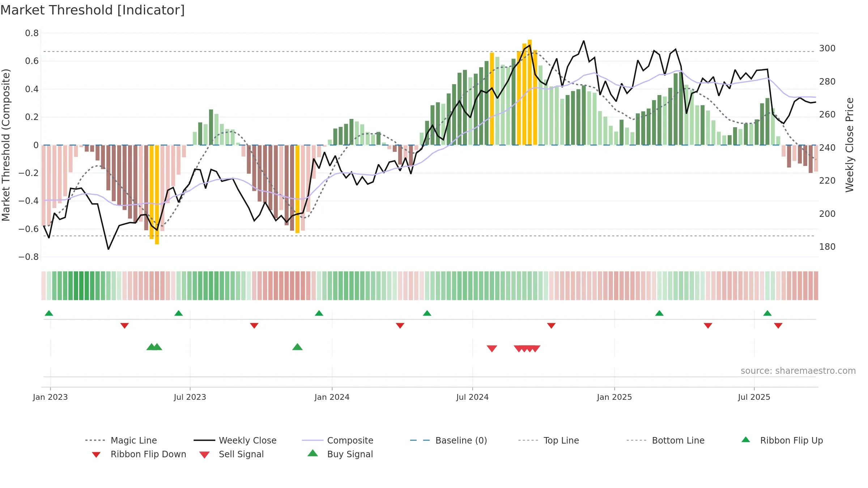The height and width of the screenshot is (488, 868).
Task: Click the ribbon flip up marker just before Jul 2023
Action: (x=179, y=313)
